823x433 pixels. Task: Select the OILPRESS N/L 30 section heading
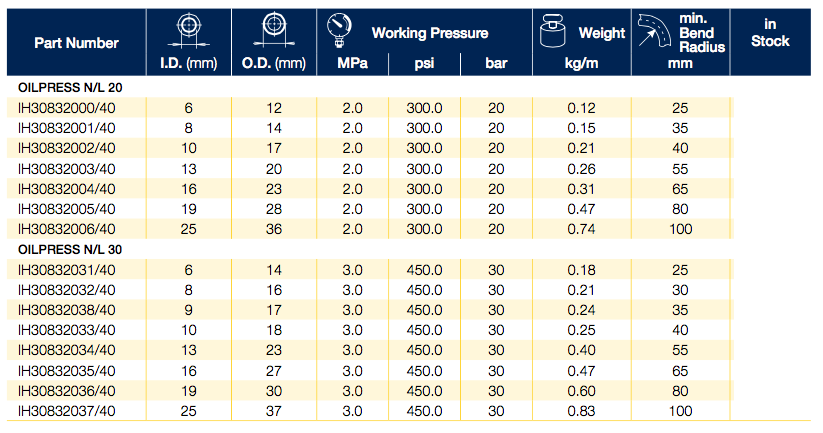pyautogui.click(x=66, y=250)
